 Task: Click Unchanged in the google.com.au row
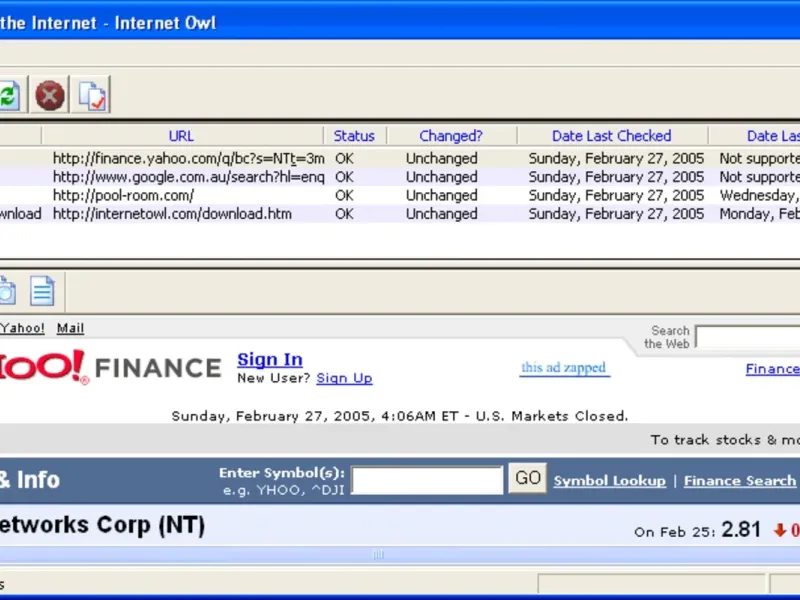pos(442,177)
